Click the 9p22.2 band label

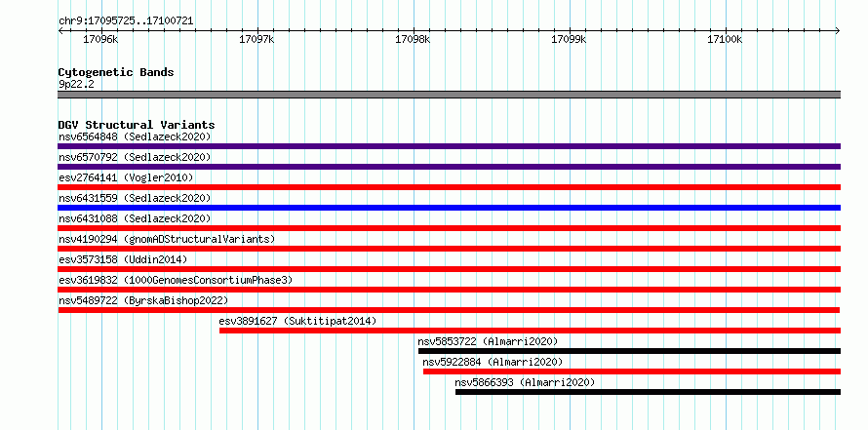tap(76, 84)
